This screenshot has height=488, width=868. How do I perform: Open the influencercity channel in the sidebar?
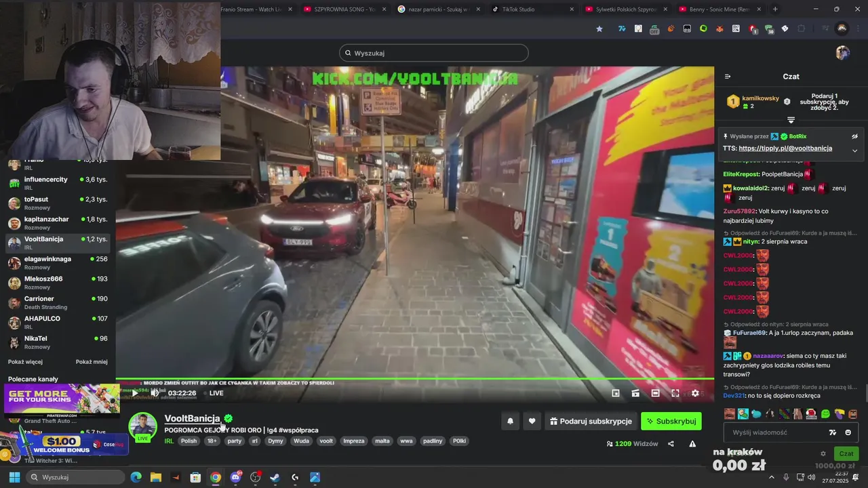(58, 183)
